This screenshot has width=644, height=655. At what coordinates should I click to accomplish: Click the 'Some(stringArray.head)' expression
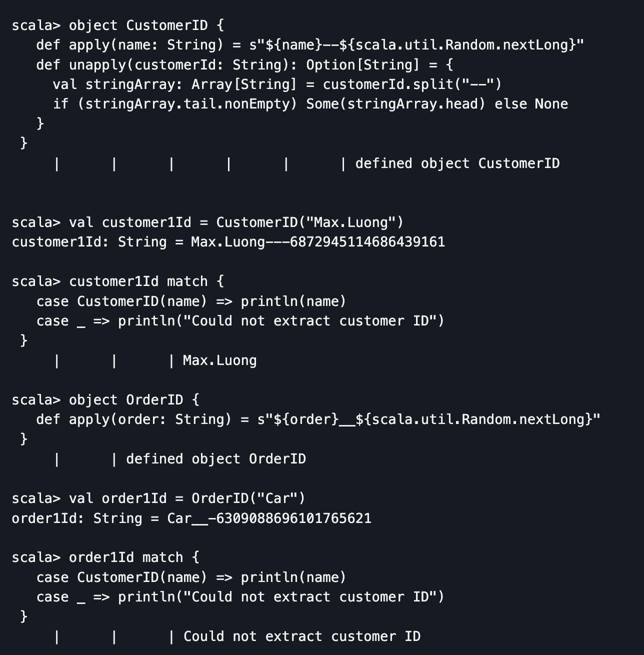395,104
